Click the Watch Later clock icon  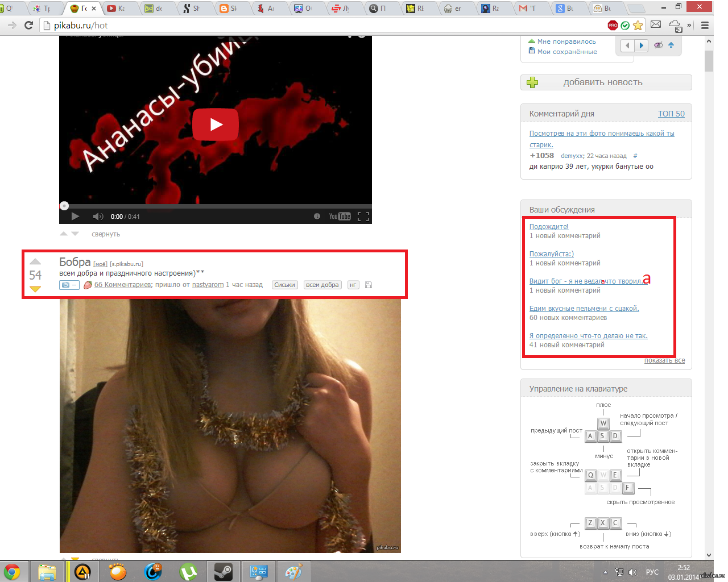pos(317,217)
